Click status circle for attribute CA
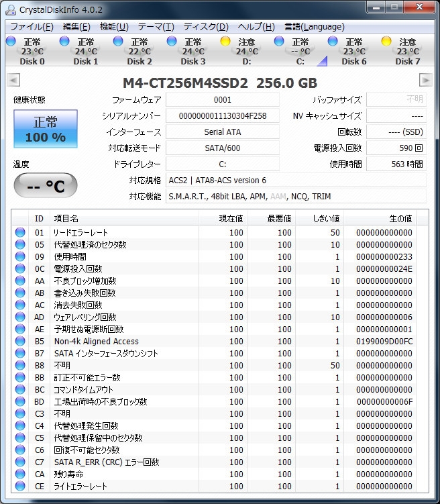The height and width of the screenshot is (504, 440). click(20, 474)
